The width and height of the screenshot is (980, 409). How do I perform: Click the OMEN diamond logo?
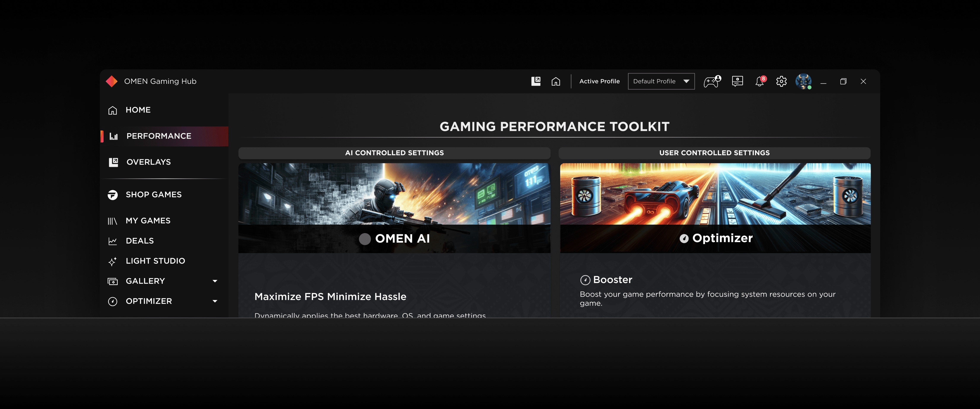[x=111, y=81]
